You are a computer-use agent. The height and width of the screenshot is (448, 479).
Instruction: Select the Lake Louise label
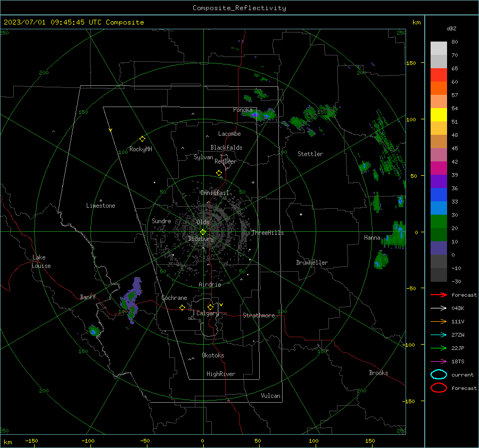pos(41,262)
